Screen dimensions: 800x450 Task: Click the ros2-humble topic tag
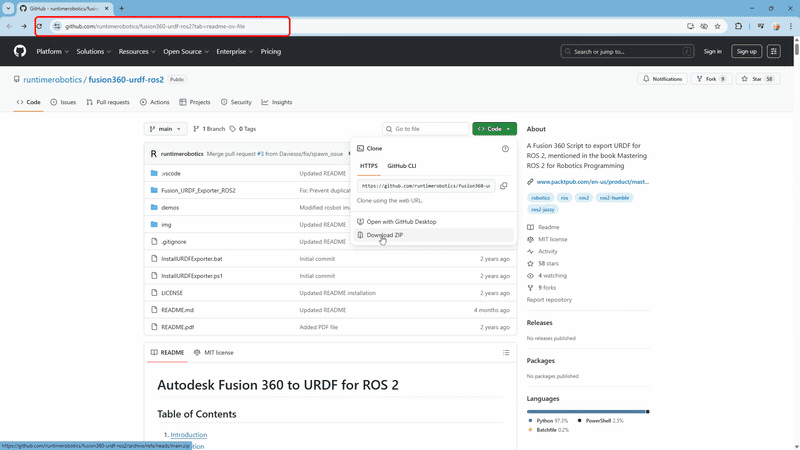[614, 198]
